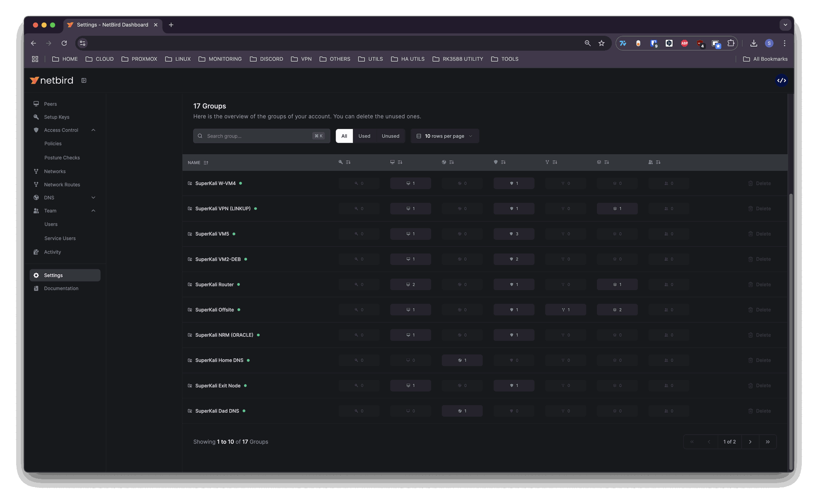Select Service Users under Team
Viewport: 818px width, 504px height.
tap(60, 238)
